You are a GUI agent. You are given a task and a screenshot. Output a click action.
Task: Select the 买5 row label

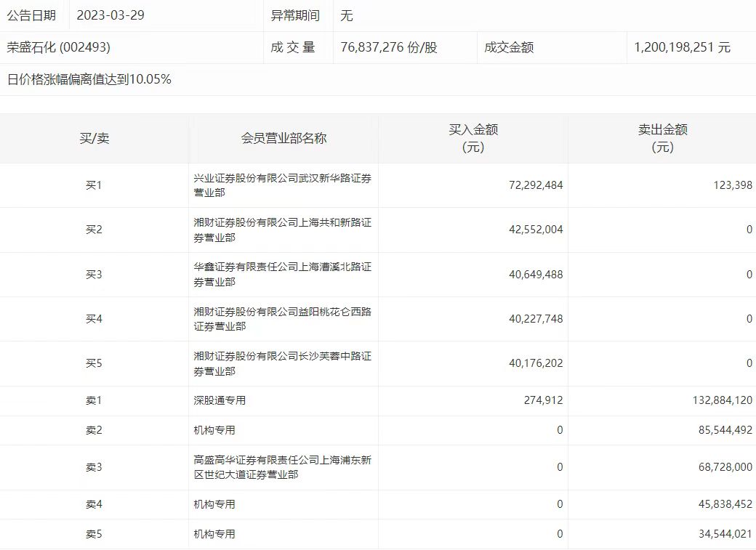(94, 363)
